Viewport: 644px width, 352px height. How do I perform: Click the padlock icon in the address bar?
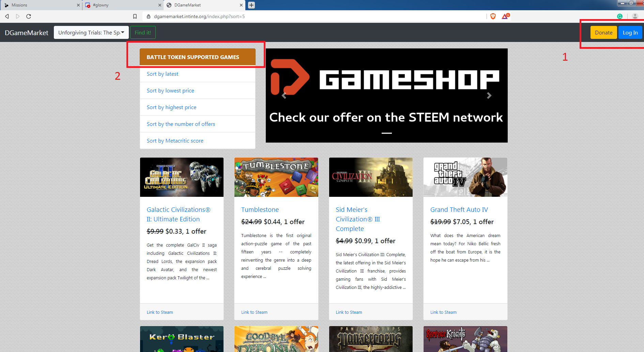[148, 16]
